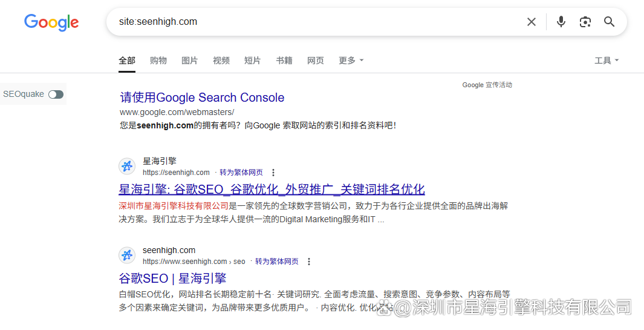
Task: Select the 购物 tab
Action: (x=158, y=61)
